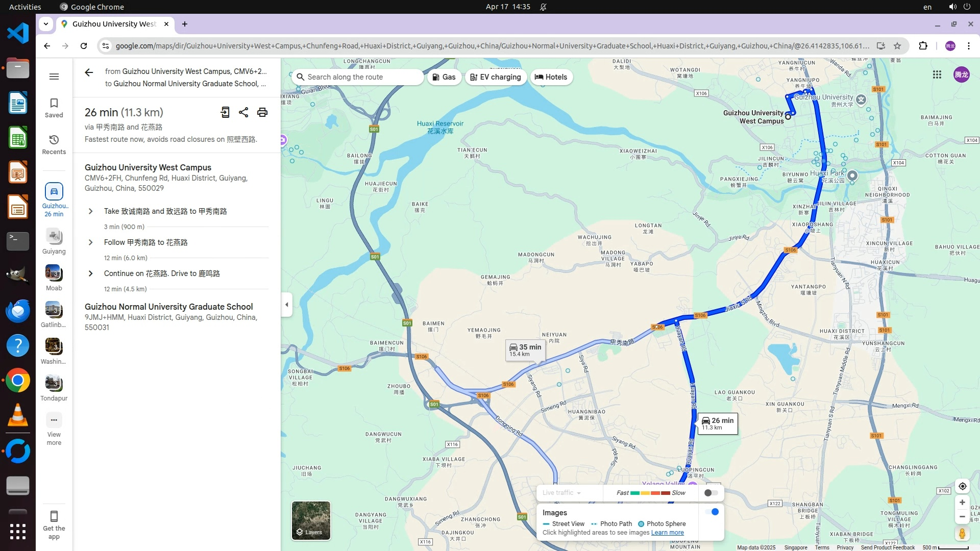This screenshot has width=980, height=551.
Task: Select the Hotels filter chip
Action: [551, 77]
